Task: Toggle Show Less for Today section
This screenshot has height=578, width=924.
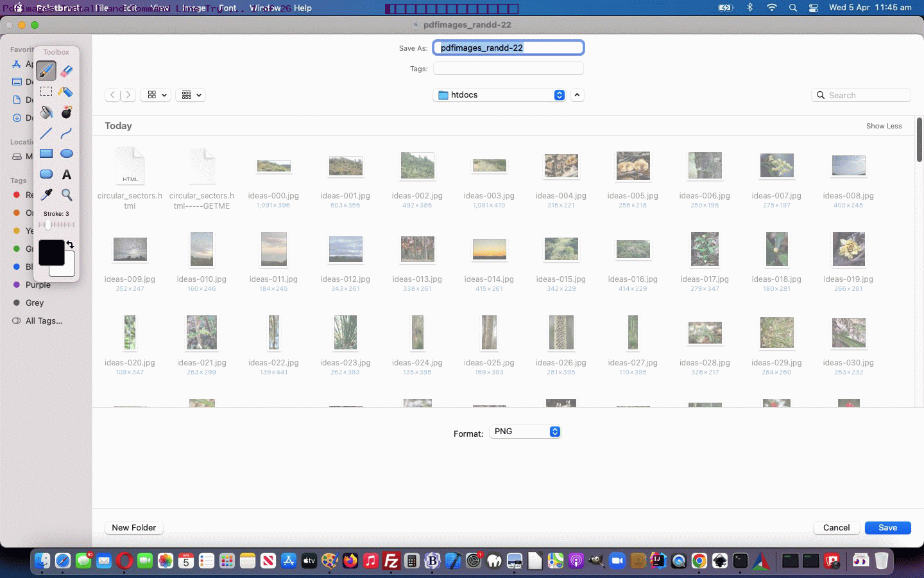Action: (x=884, y=126)
